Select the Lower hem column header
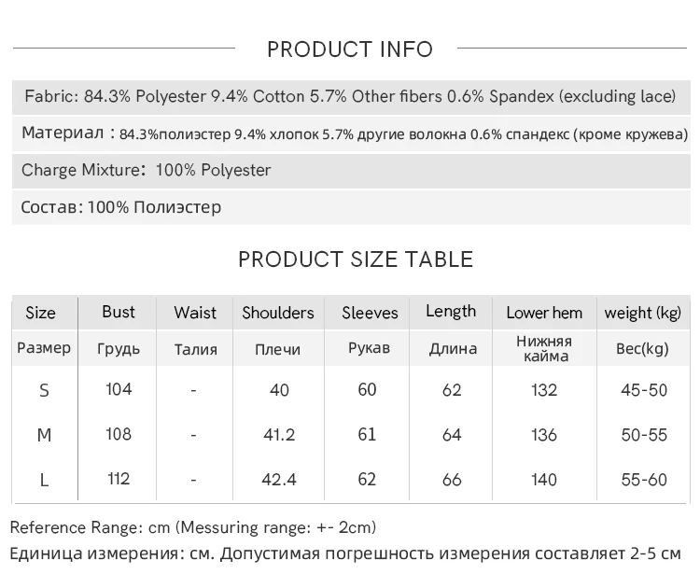The image size is (700, 588). tap(544, 313)
